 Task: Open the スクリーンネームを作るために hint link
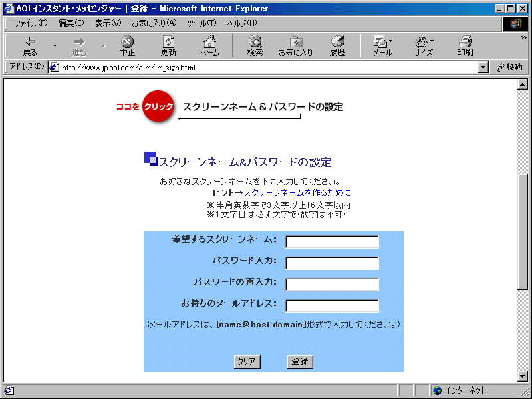[x=297, y=193]
